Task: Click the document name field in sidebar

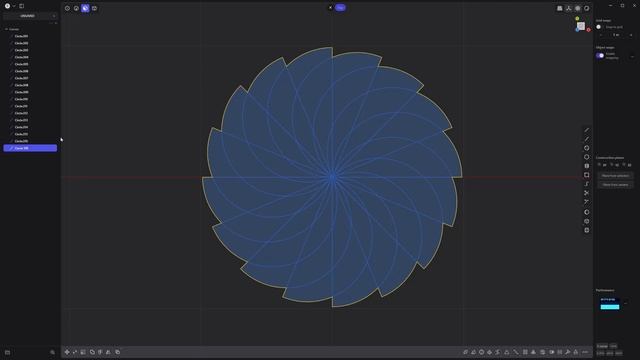Action: (27, 16)
